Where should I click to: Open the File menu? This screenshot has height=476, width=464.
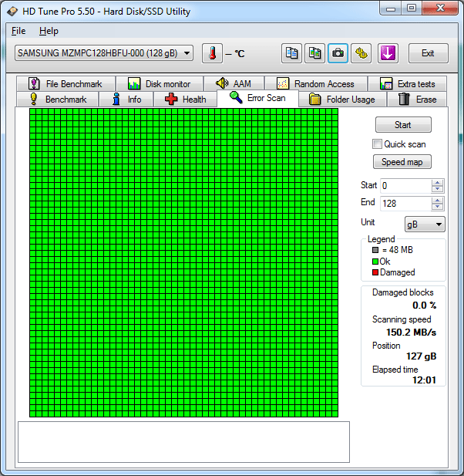coord(18,31)
